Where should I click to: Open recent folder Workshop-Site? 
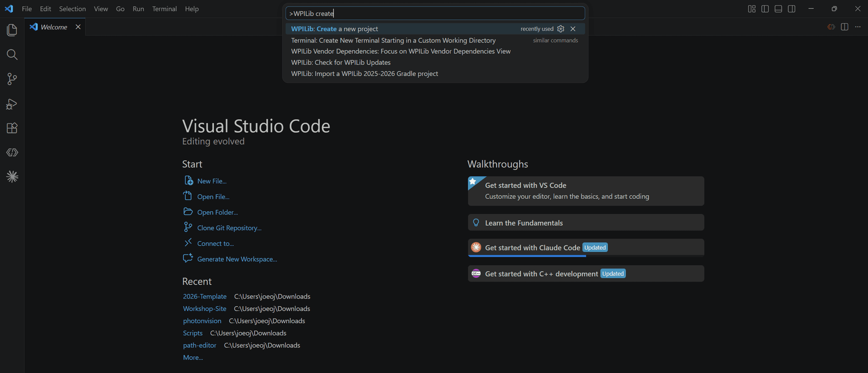pyautogui.click(x=205, y=308)
